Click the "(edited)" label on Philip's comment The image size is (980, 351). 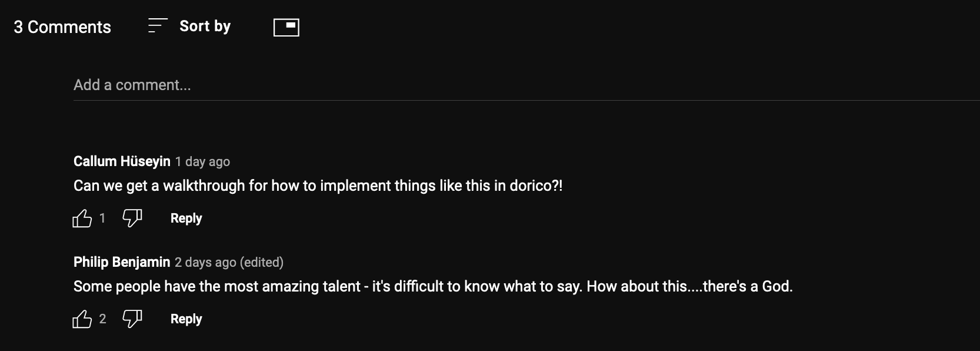tap(262, 263)
